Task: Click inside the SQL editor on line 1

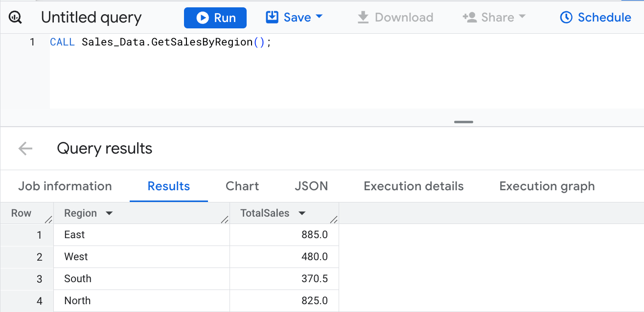Action: click(161, 42)
